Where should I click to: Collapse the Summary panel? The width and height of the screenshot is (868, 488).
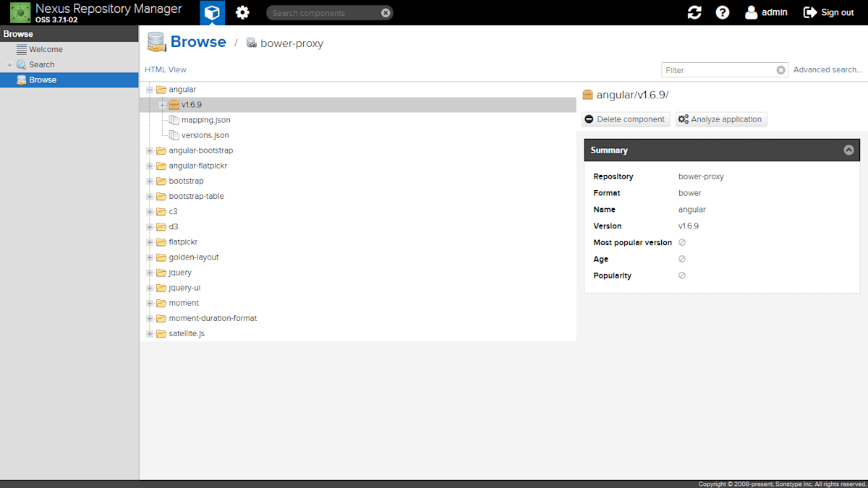[x=848, y=150]
